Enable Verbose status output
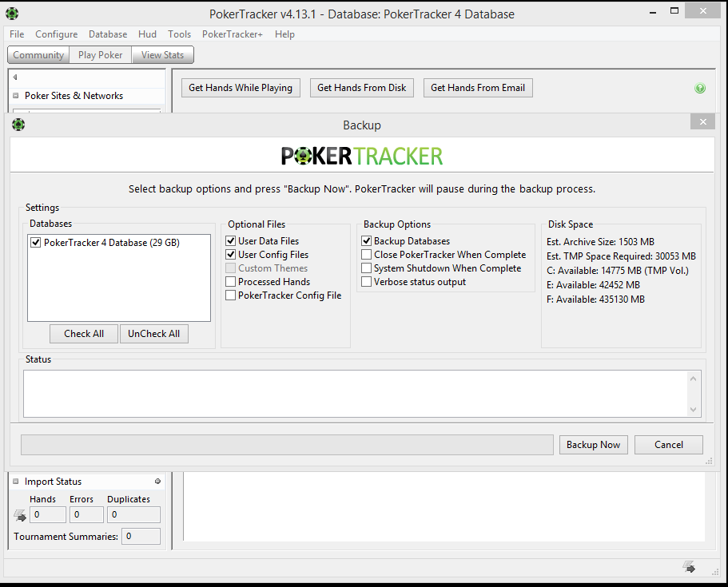This screenshot has width=728, height=587. (366, 282)
